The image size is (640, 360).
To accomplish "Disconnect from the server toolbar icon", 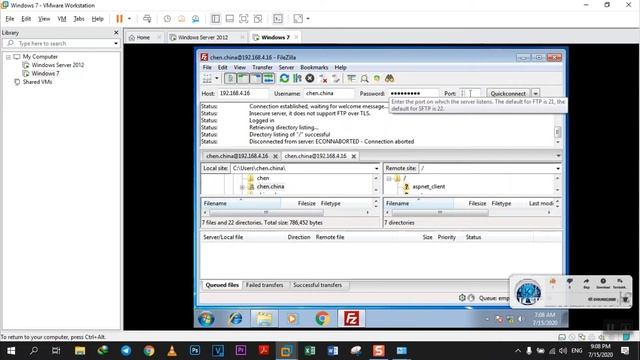I will pyautogui.click(x=323, y=78).
